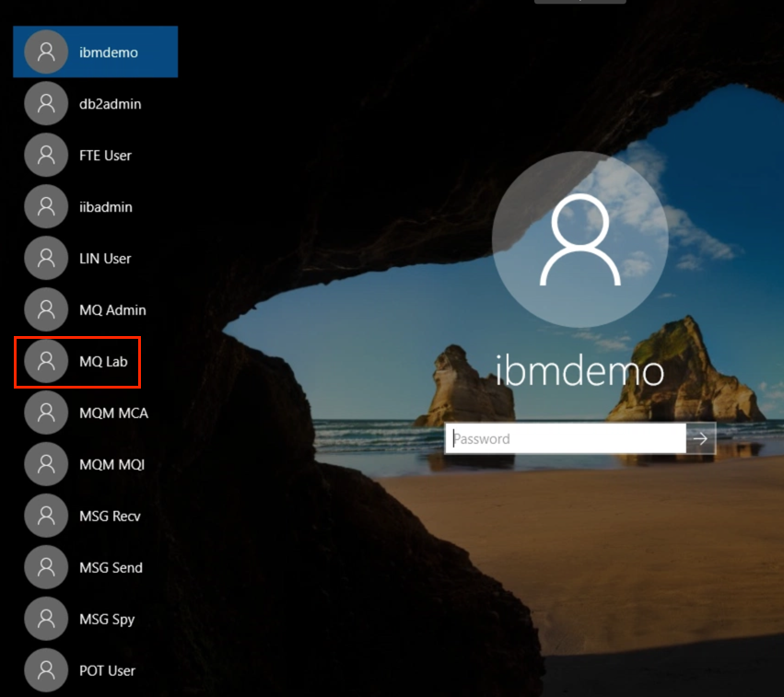The image size is (784, 697).
Task: Choose account name "MQ Admin"
Action: point(112,309)
